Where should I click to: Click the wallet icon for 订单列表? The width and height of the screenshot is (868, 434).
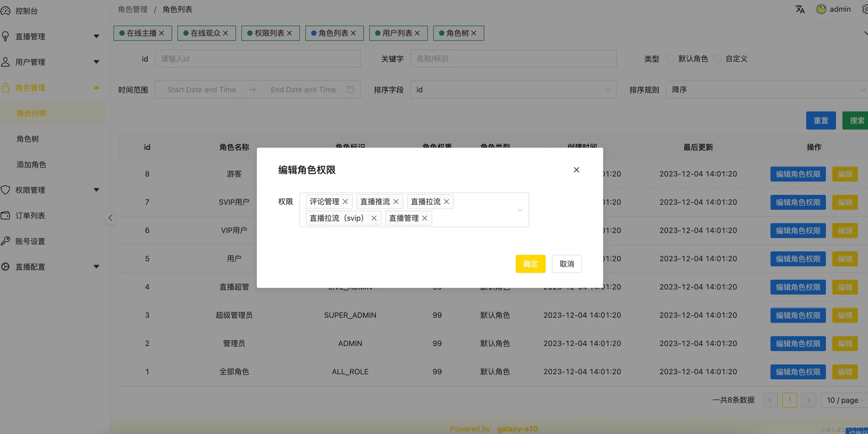(x=5, y=215)
